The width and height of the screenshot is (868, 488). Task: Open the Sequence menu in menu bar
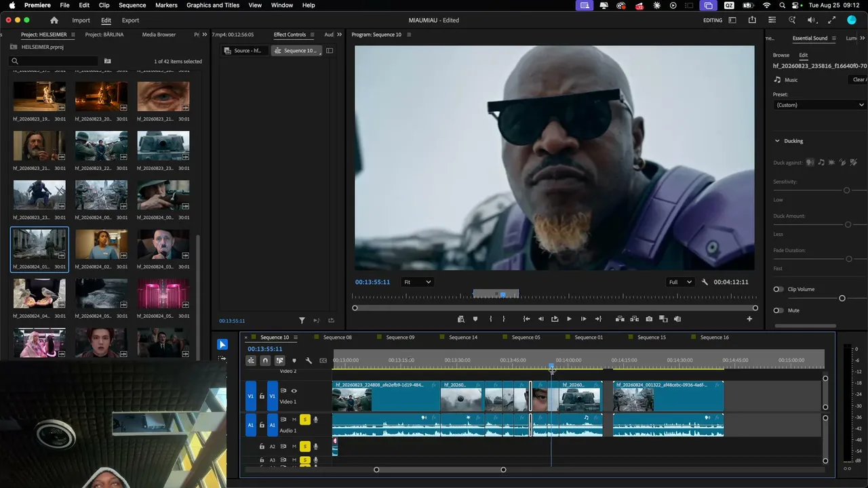tap(132, 5)
